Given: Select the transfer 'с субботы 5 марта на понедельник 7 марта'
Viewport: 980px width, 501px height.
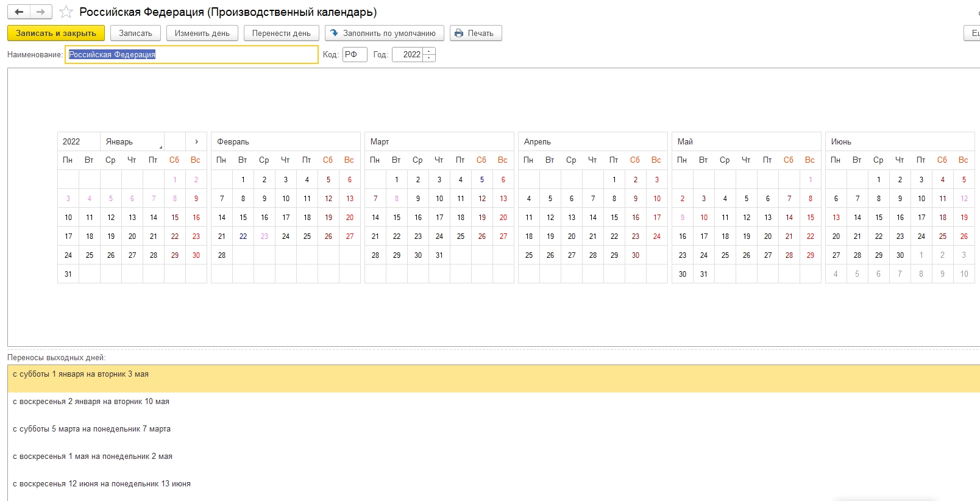Looking at the screenshot, I should coord(92,429).
